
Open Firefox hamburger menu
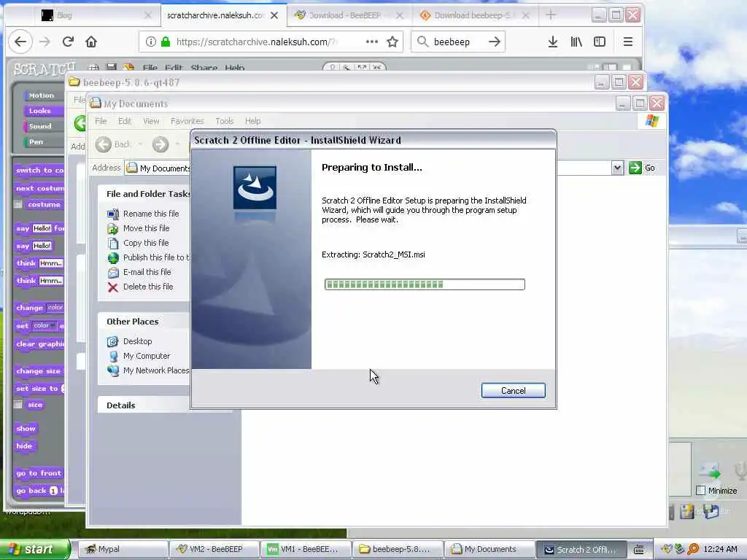[628, 42]
